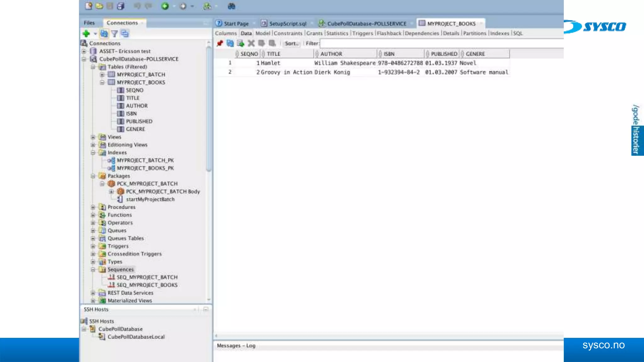
Task: Click the New file icon in the toolbar
Action: pyautogui.click(x=89, y=6)
